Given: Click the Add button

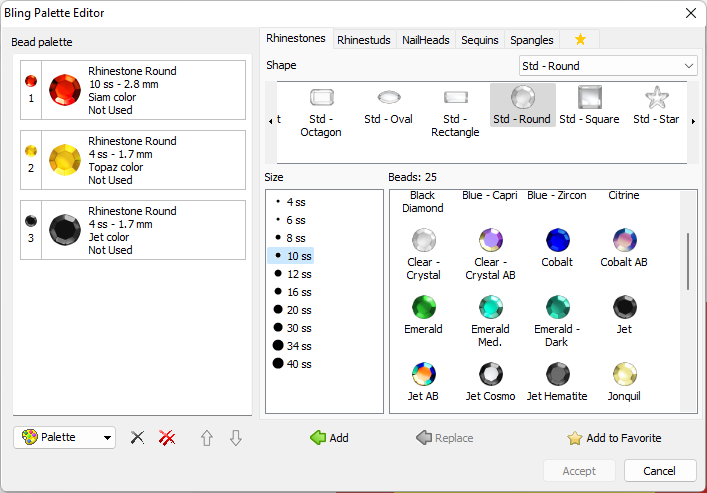Looking at the screenshot, I should point(329,438).
